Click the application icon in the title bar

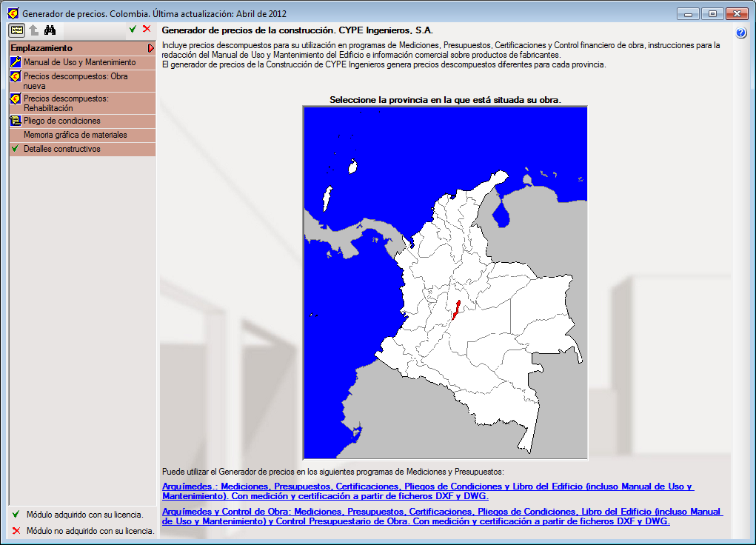(13, 13)
